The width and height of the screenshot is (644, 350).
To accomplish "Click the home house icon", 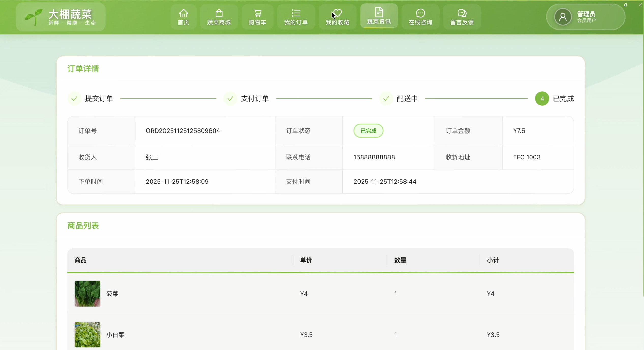I will coord(183,13).
